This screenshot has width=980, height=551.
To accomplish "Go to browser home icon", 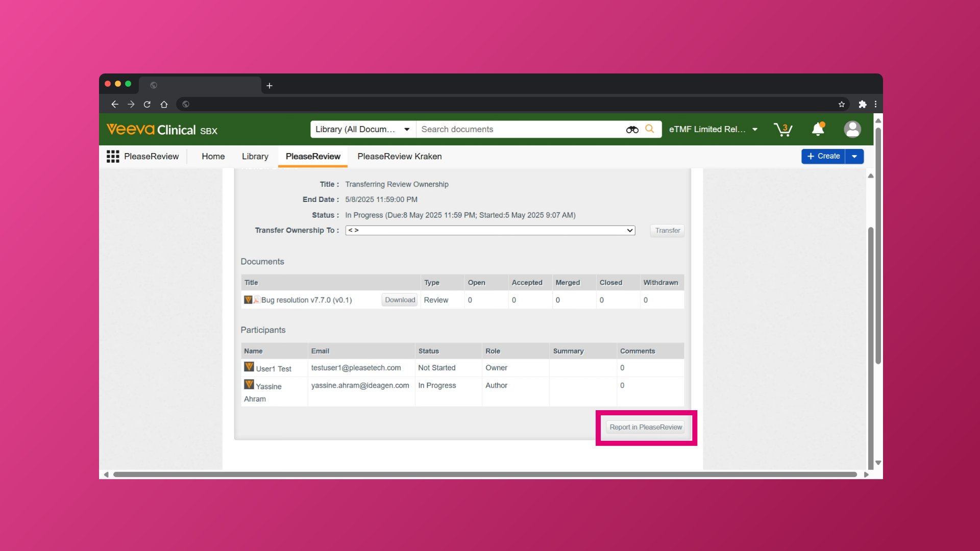I will [164, 104].
